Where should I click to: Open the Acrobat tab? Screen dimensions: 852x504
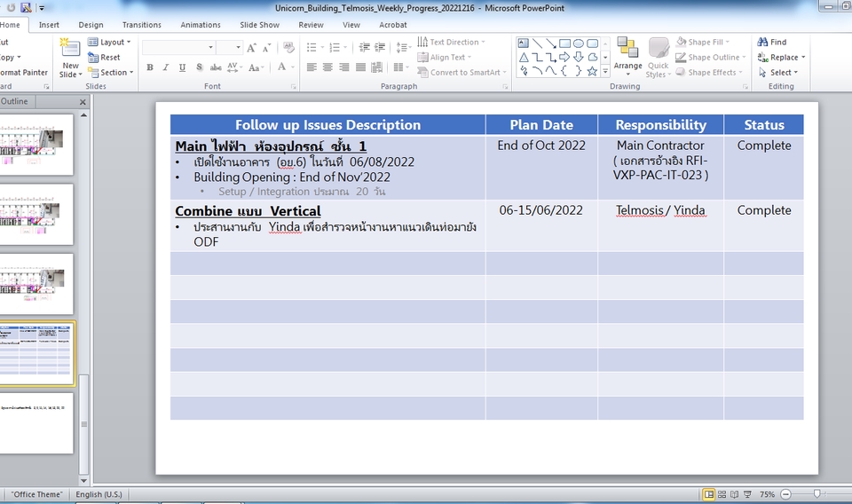[393, 25]
